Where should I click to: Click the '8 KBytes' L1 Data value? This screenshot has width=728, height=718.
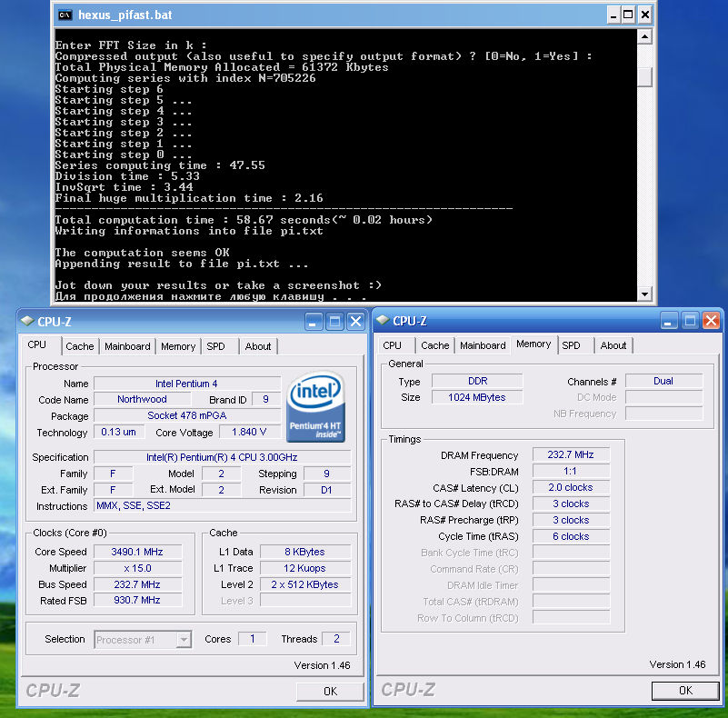pos(305,552)
